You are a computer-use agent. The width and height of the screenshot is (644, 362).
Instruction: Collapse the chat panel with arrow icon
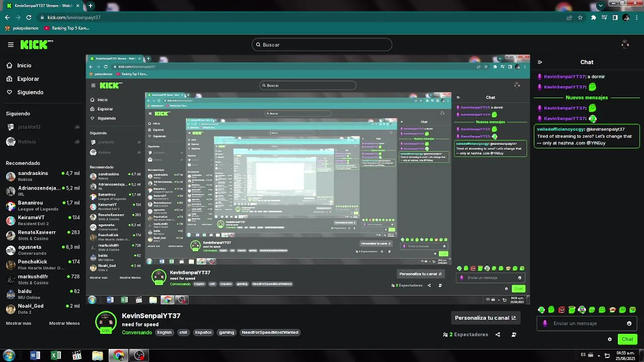tap(540, 62)
